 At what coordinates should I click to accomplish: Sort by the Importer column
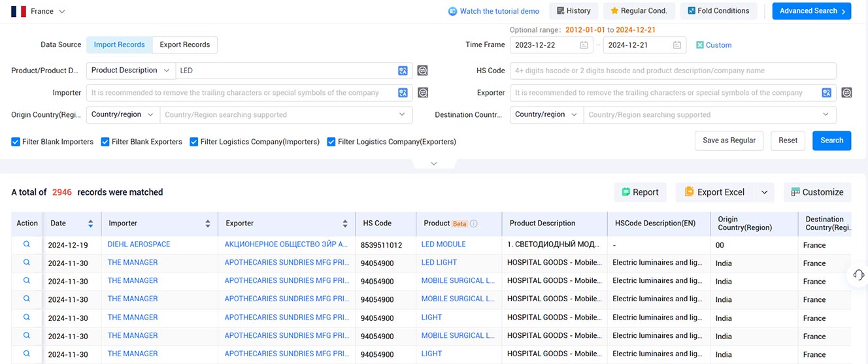pyautogui.click(x=208, y=223)
